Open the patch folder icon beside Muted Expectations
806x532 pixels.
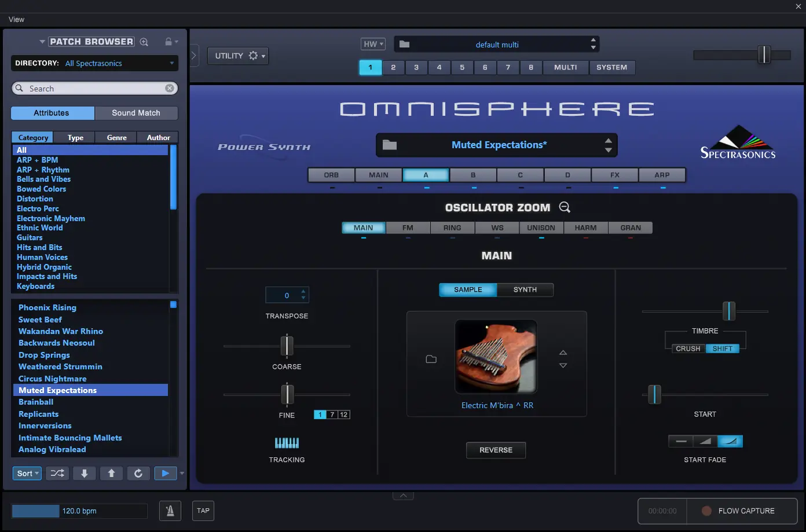pos(390,145)
